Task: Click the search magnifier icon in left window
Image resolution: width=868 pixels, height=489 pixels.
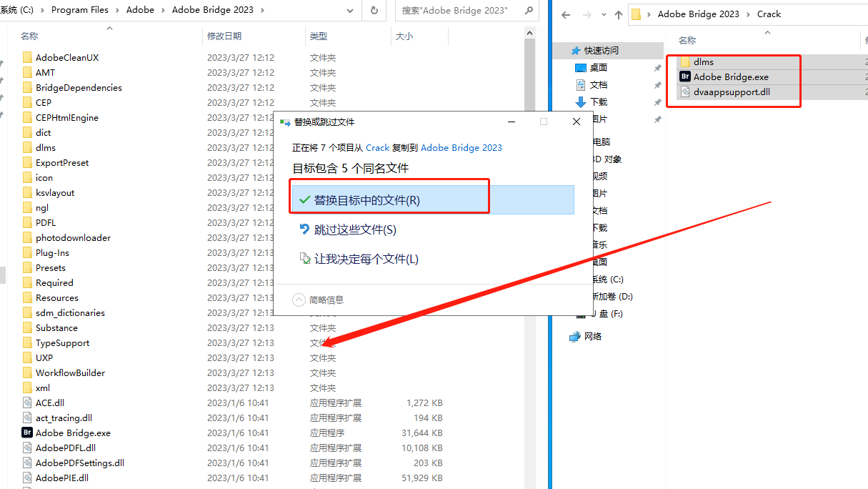Action: pos(528,10)
